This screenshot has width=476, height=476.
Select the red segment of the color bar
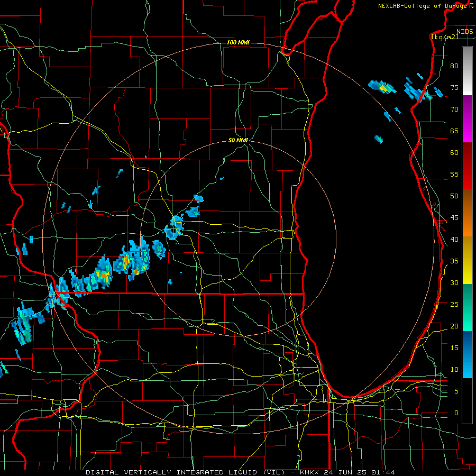click(467, 166)
